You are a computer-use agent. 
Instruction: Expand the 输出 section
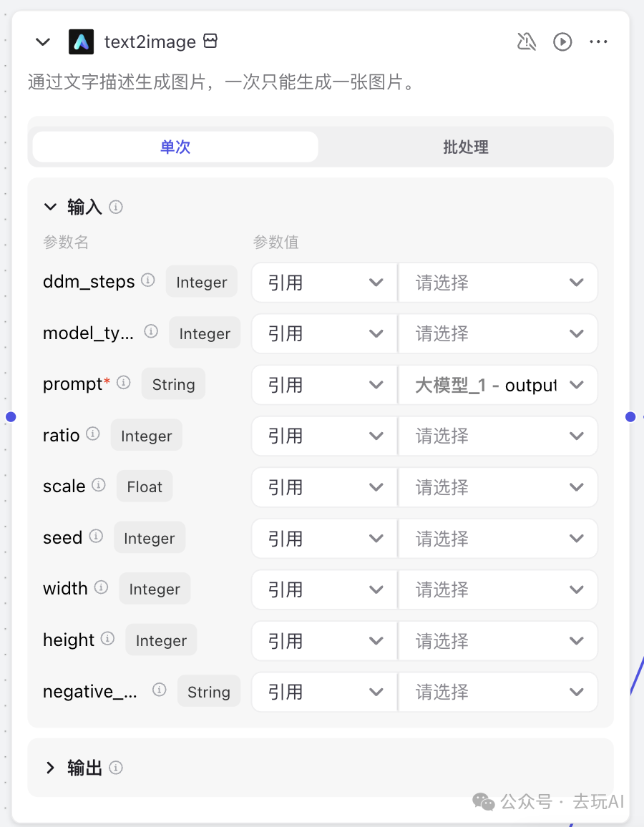click(50, 768)
